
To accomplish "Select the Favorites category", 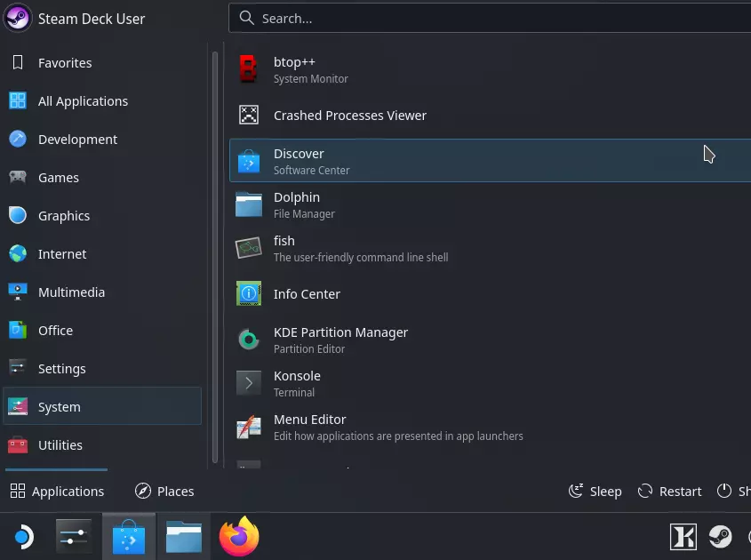I will click(x=102, y=63).
